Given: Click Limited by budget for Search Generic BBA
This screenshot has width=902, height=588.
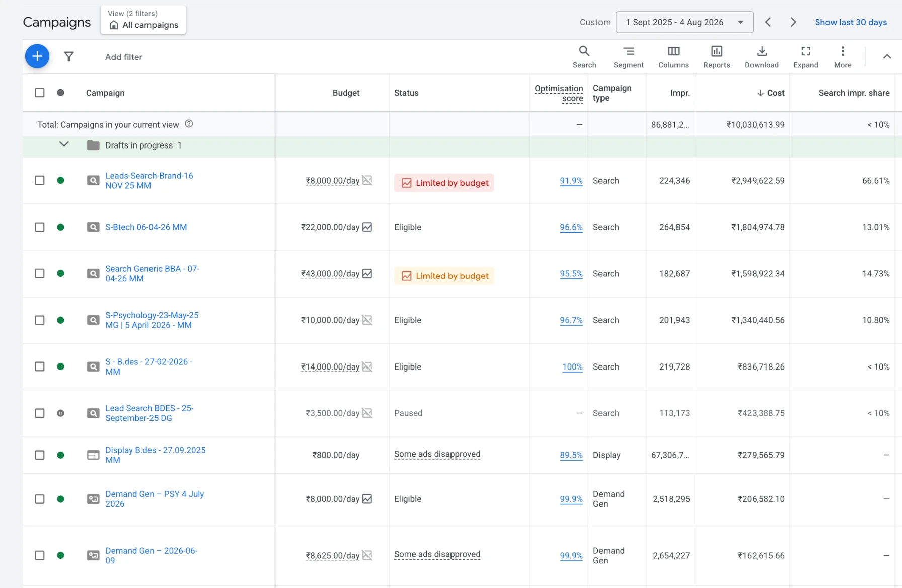Looking at the screenshot, I should 444,276.
